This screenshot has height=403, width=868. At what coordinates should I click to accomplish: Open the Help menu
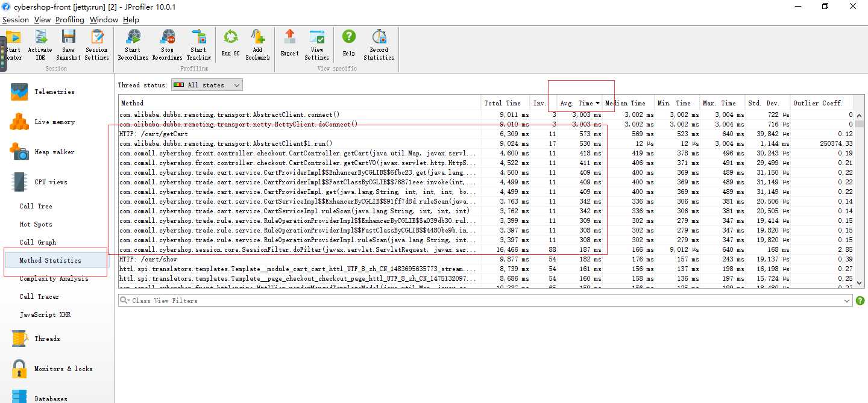tap(131, 20)
